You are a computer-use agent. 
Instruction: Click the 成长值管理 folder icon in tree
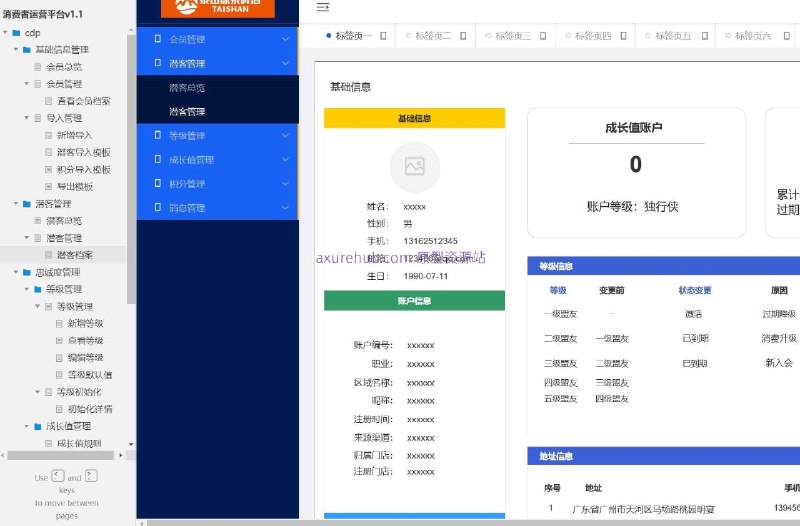pos(38,426)
